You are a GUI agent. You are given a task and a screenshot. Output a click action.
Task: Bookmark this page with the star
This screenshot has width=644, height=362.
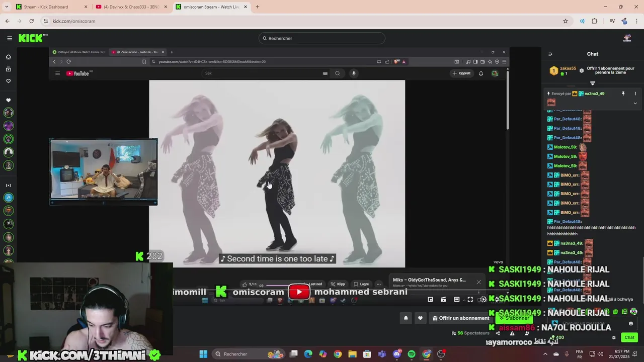566,21
